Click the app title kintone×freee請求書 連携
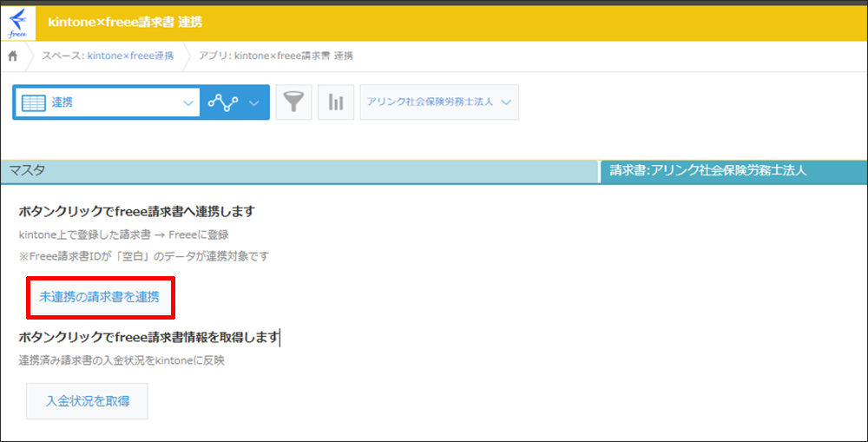The image size is (868, 442). 125,23
